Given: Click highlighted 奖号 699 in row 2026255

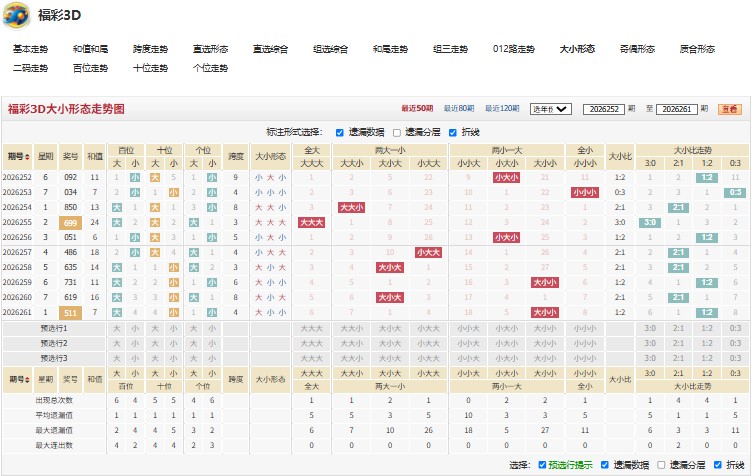Looking at the screenshot, I should coord(71,223).
